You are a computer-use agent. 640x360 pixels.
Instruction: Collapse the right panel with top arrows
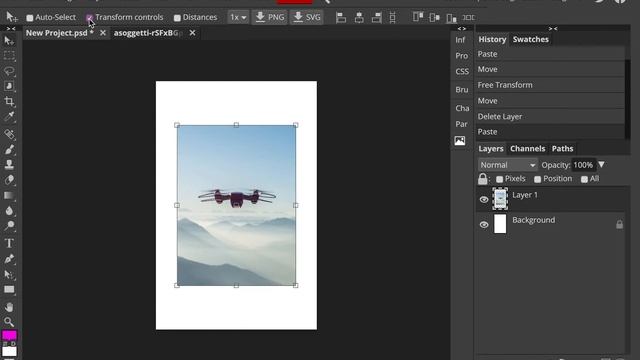(553, 29)
